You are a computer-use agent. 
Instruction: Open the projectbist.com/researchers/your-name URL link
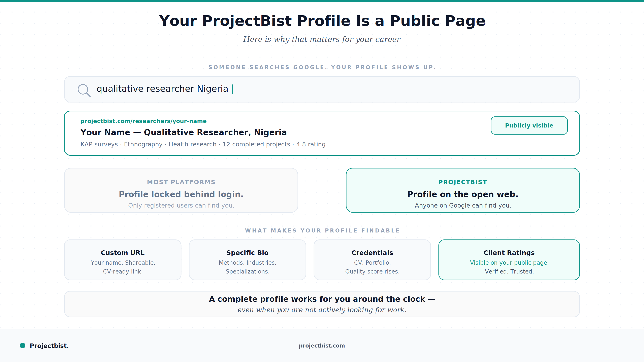[x=143, y=121]
